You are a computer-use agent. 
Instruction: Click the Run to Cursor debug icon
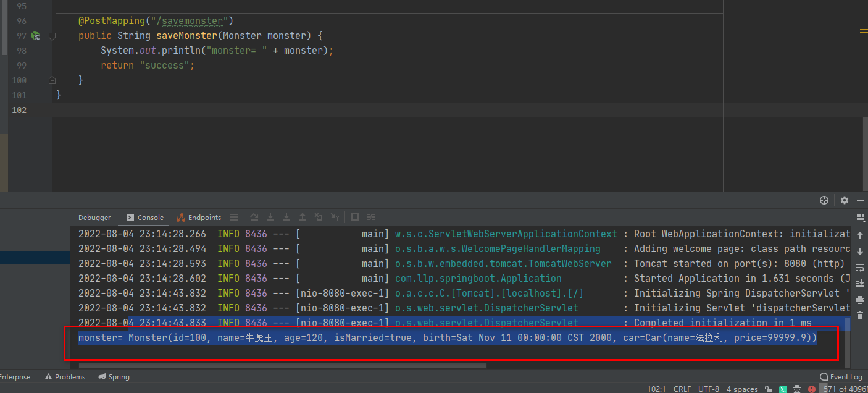click(x=335, y=217)
